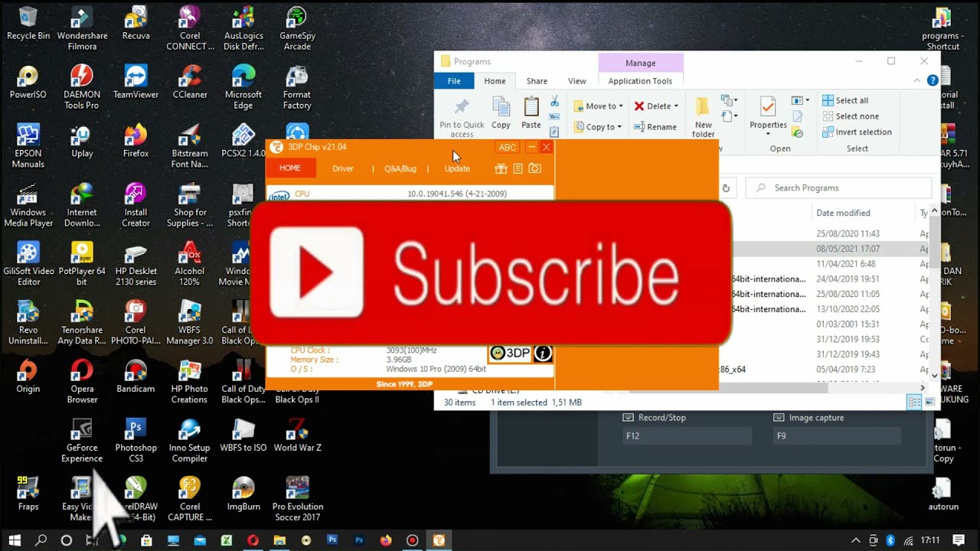Open the Driver tab in 3DP Chip

click(x=343, y=168)
